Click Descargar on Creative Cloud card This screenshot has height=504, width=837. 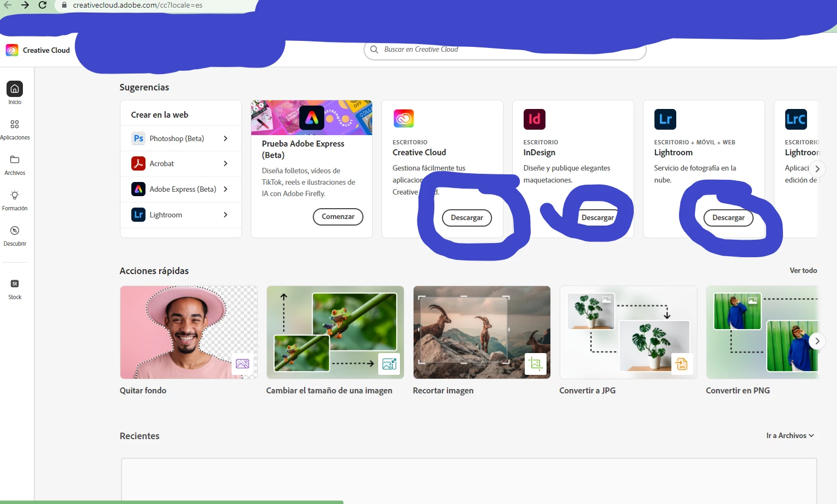(x=467, y=217)
